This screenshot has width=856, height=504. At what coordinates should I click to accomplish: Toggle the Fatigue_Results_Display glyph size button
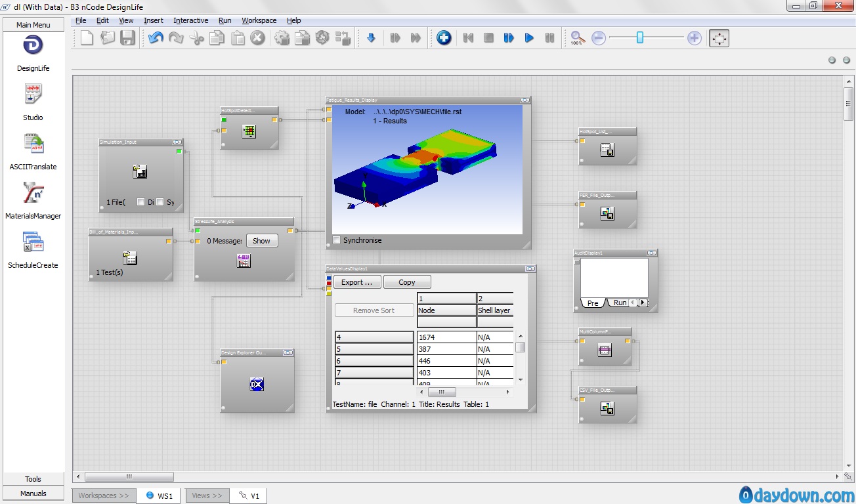pyautogui.click(x=525, y=100)
